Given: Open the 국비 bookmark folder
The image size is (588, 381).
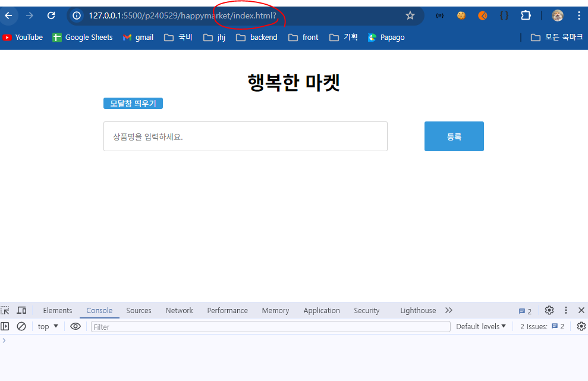Looking at the screenshot, I should coord(178,37).
